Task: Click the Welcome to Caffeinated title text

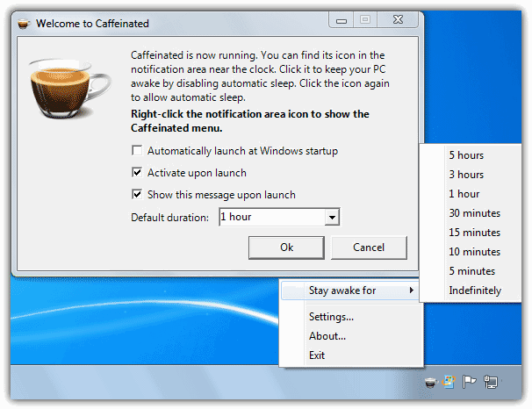Action: pos(92,24)
